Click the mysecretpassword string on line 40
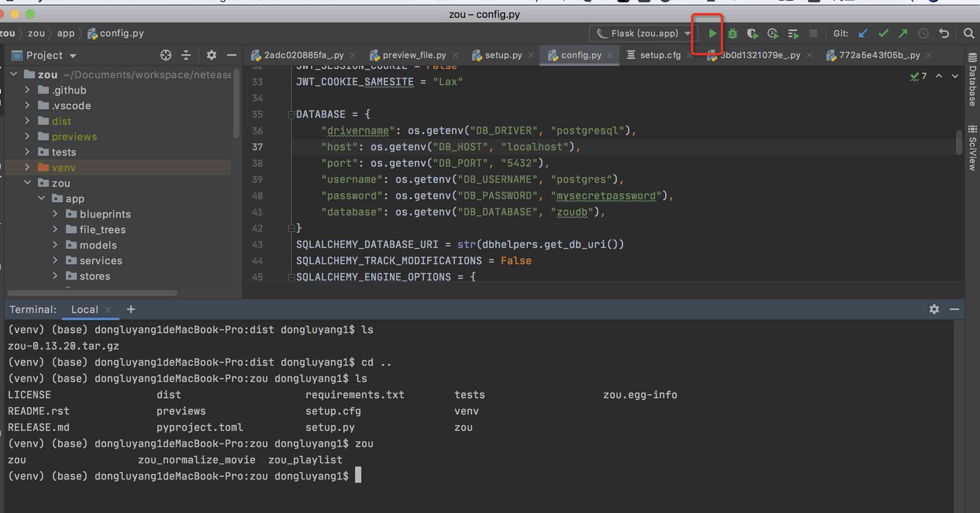The height and width of the screenshot is (513, 980). click(606, 196)
